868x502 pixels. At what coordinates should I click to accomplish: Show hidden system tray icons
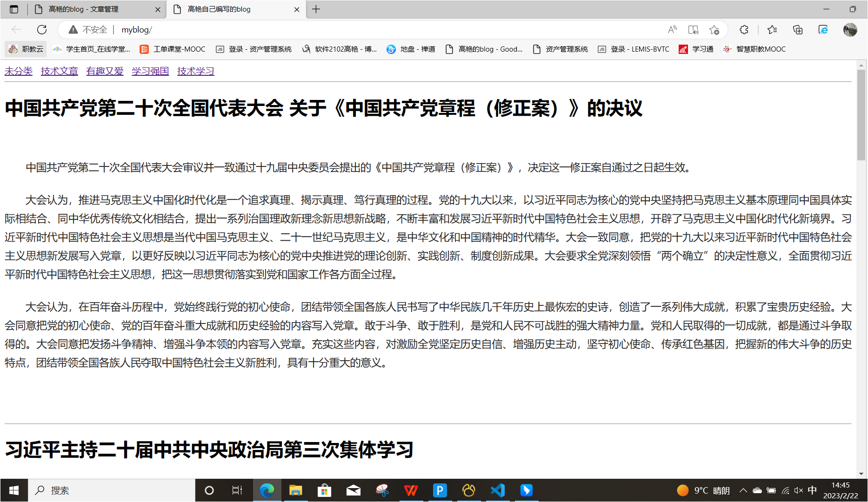(743, 490)
